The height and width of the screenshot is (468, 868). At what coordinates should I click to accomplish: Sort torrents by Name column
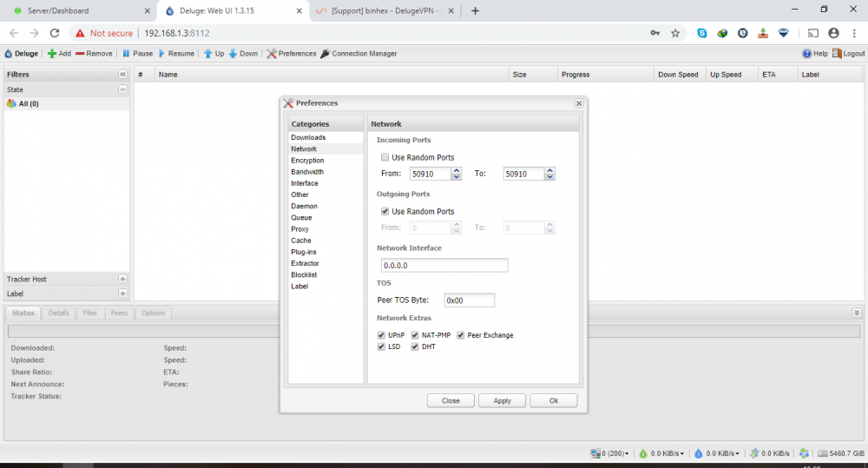(331, 74)
